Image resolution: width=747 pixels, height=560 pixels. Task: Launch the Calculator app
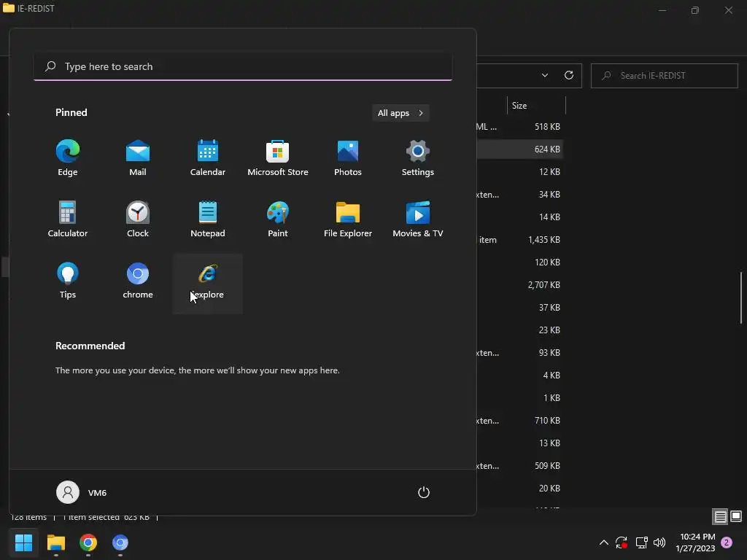(68, 219)
